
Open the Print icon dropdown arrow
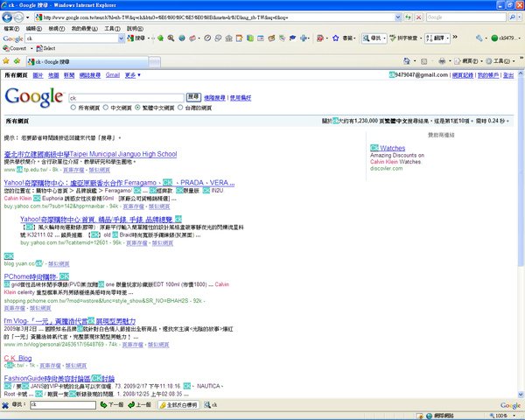click(x=450, y=61)
